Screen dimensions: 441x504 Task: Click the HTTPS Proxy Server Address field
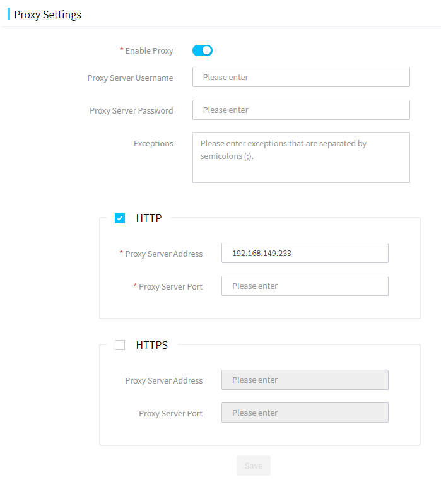(305, 380)
